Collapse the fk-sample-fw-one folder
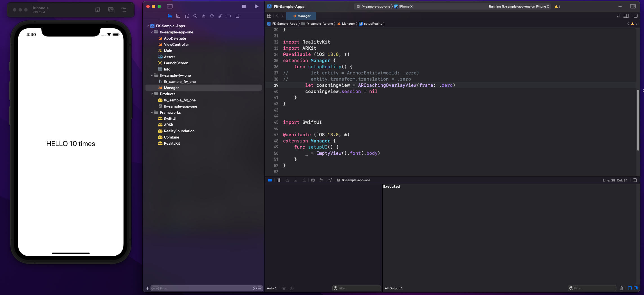 point(152,76)
